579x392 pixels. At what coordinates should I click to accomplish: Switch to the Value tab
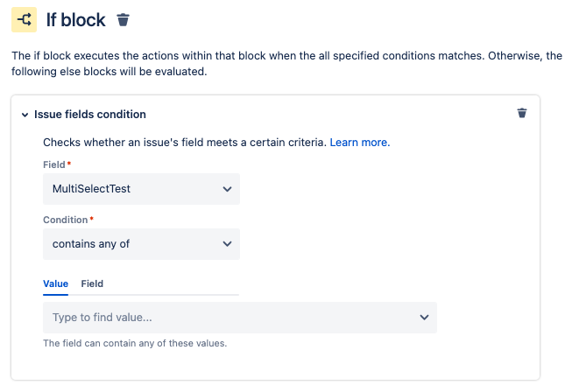click(x=55, y=283)
